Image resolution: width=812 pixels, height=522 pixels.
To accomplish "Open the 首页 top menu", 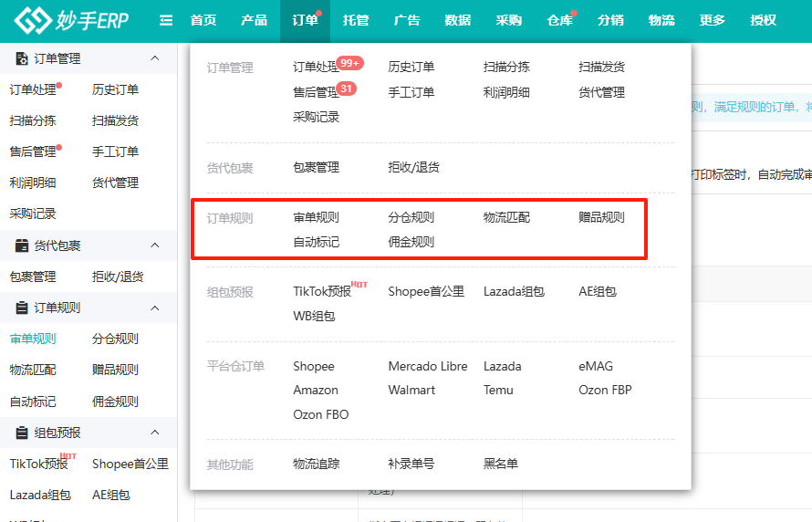I will click(x=203, y=20).
